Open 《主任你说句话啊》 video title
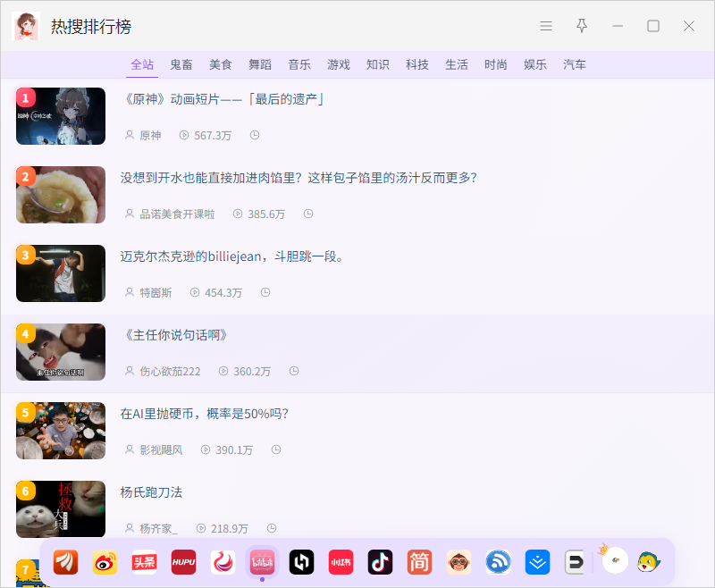The width and height of the screenshot is (715, 588). [x=175, y=335]
